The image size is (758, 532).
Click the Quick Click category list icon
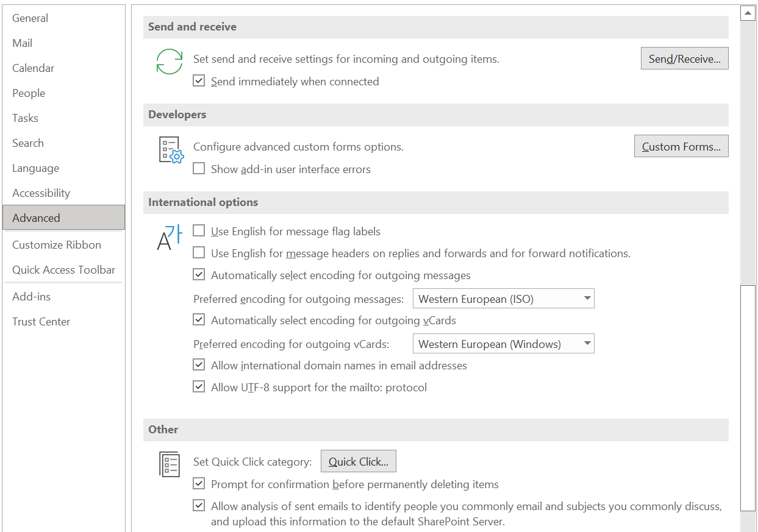point(169,464)
